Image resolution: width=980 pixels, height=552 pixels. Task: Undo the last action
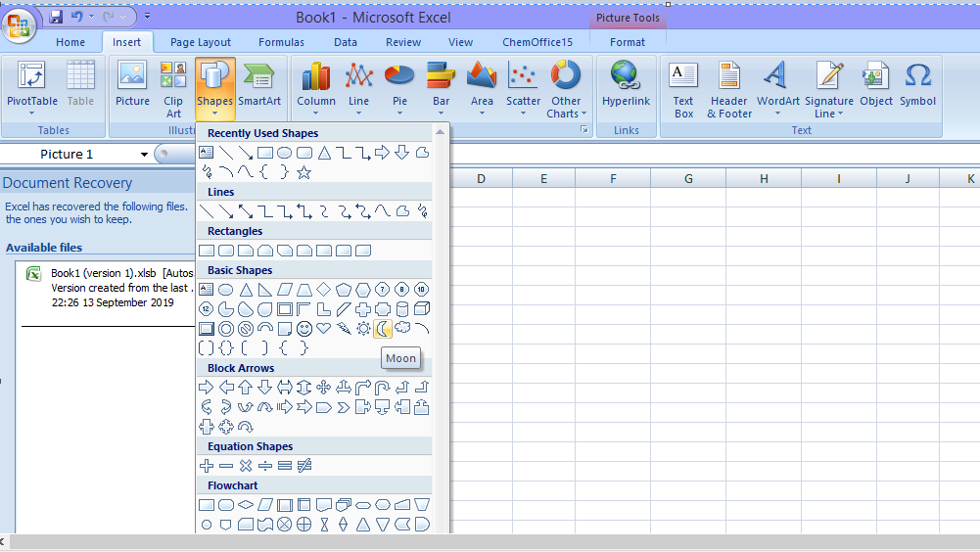coord(77,17)
